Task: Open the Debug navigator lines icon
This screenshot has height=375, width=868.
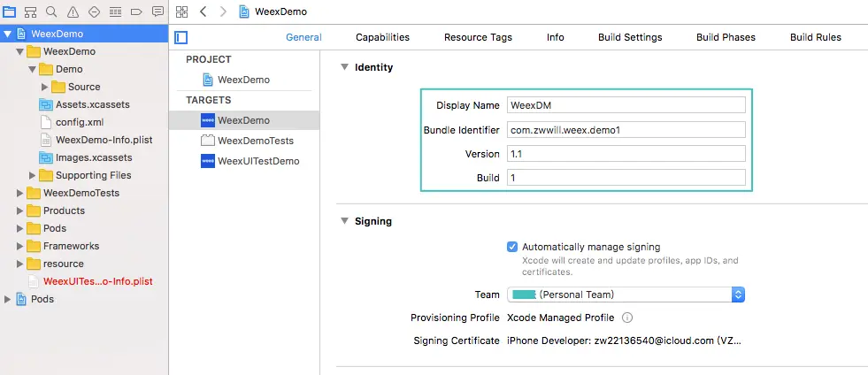Action: (x=115, y=11)
